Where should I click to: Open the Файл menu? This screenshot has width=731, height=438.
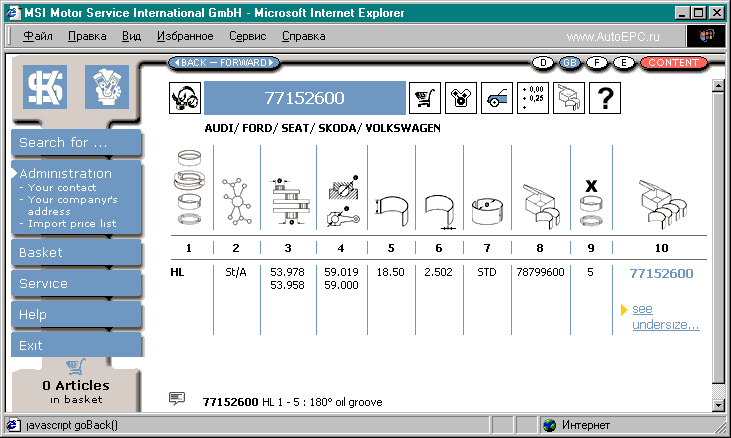click(x=38, y=36)
